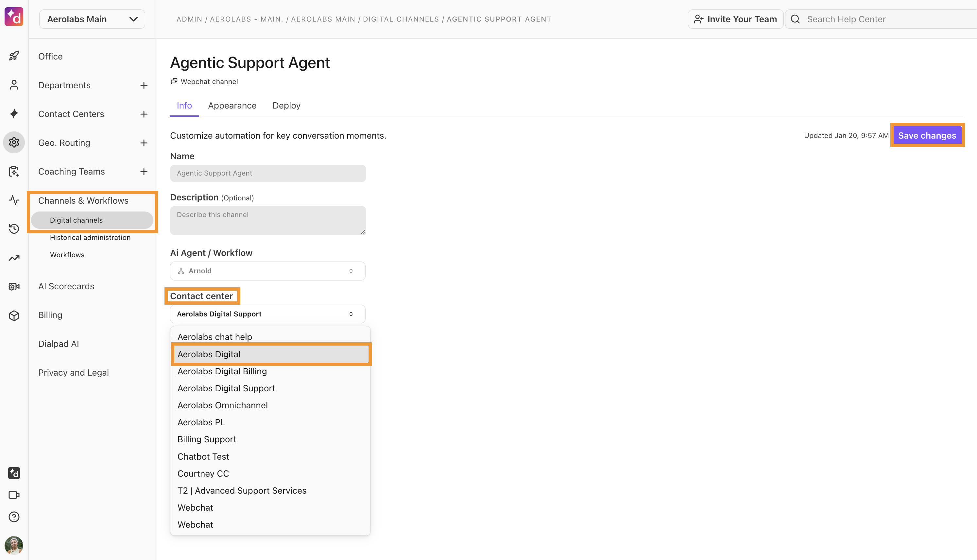
Task: Open Channels & Workflows section
Action: point(83,201)
